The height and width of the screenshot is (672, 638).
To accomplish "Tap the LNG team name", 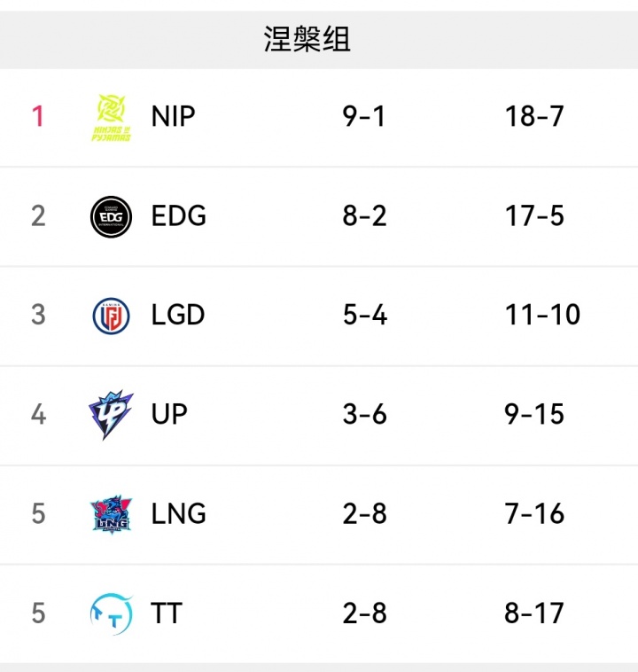I will tap(179, 513).
